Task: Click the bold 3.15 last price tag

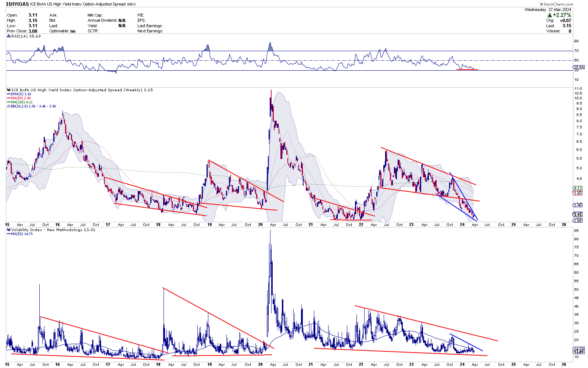Action: click(x=577, y=215)
